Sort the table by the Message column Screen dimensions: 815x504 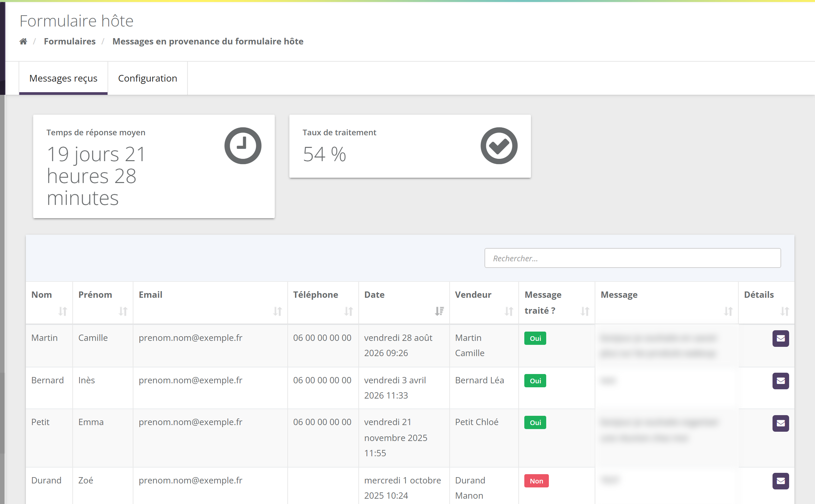click(666, 303)
